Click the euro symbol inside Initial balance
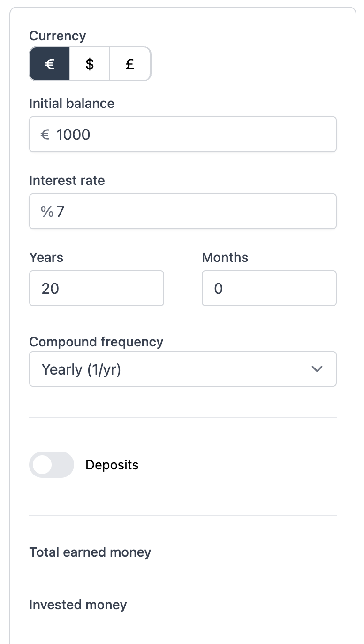The height and width of the screenshot is (644, 364). (45, 135)
